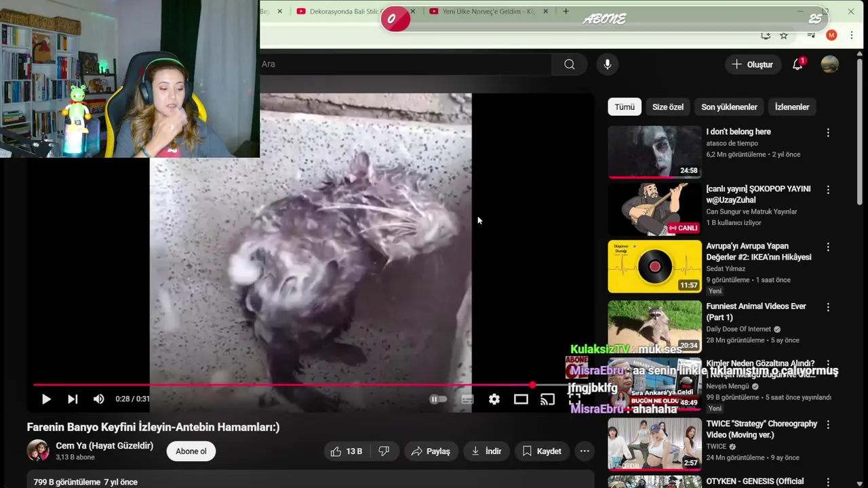Open Funniest Animal Videos Ever title
Screen dimensions: 868x488
click(x=756, y=312)
